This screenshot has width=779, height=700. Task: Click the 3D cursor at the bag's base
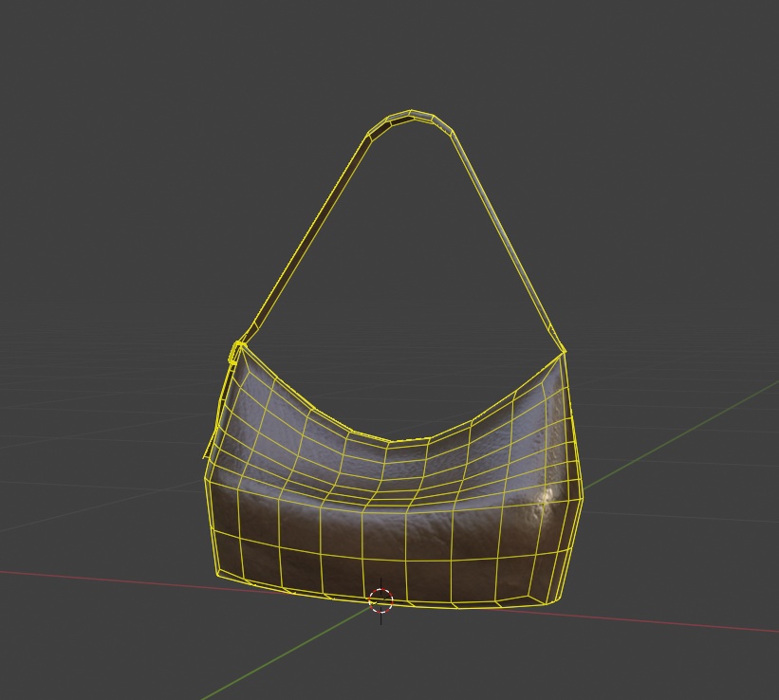[381, 600]
